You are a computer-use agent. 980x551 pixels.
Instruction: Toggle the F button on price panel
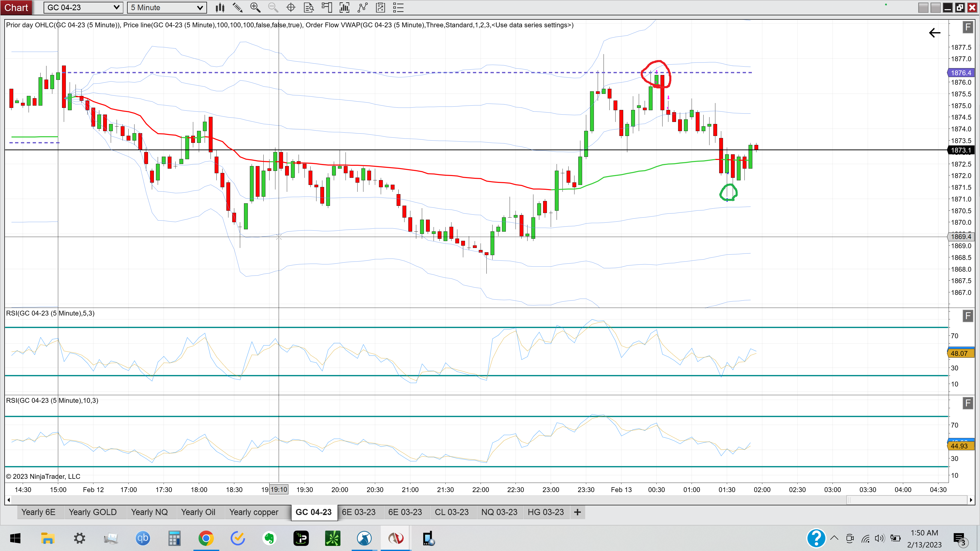pyautogui.click(x=968, y=27)
